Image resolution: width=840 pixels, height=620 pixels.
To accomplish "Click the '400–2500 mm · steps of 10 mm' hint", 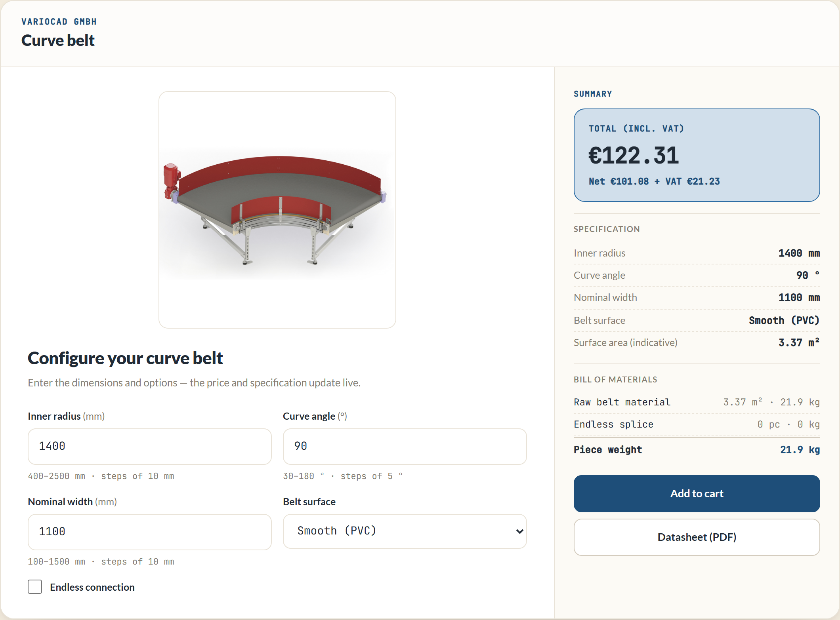I will tap(101, 476).
